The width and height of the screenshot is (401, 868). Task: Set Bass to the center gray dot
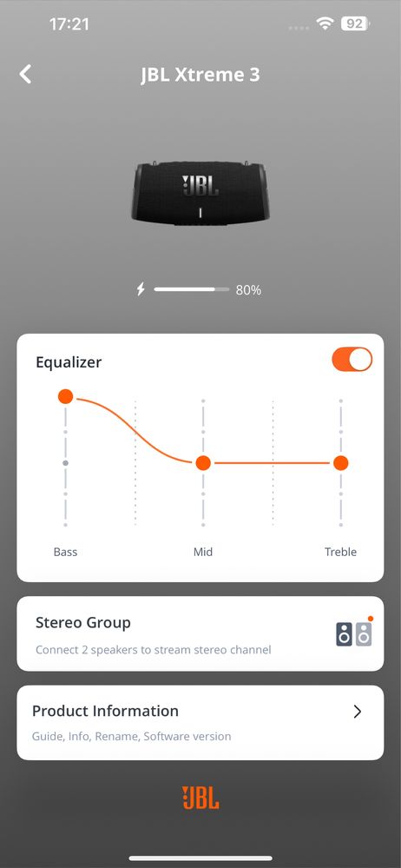(x=65, y=463)
